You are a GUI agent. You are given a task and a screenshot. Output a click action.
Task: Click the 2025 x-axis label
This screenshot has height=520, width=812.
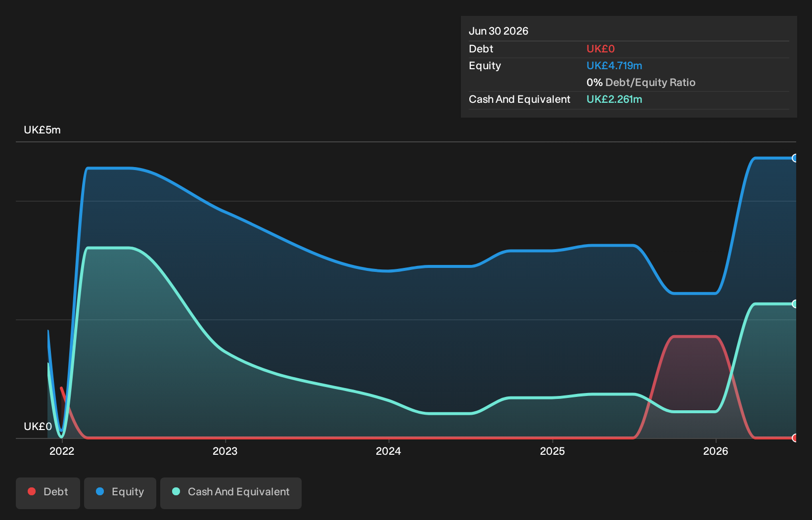click(x=552, y=451)
